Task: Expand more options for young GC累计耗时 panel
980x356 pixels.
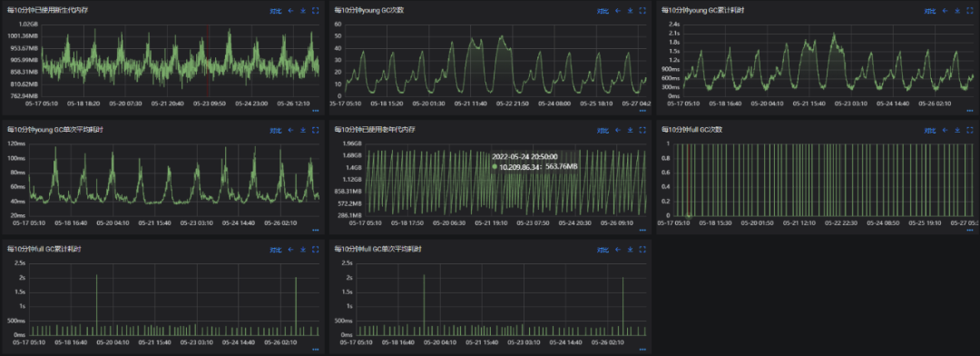Action: coord(970,111)
